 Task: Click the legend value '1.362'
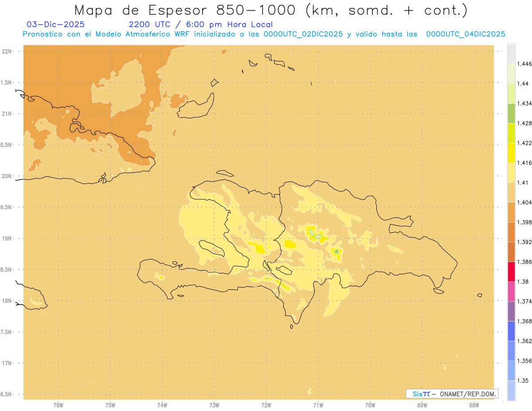click(524, 341)
